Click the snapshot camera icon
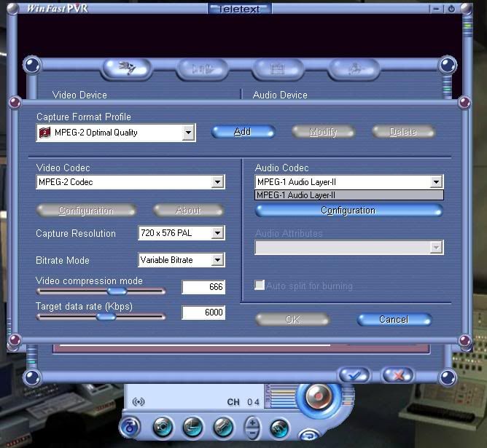The image size is (487, 448). click(163, 428)
